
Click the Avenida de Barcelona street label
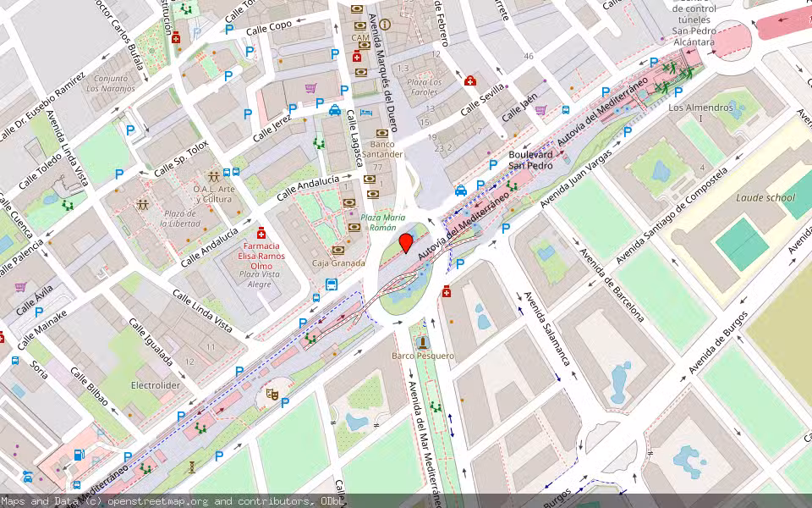tap(611, 285)
